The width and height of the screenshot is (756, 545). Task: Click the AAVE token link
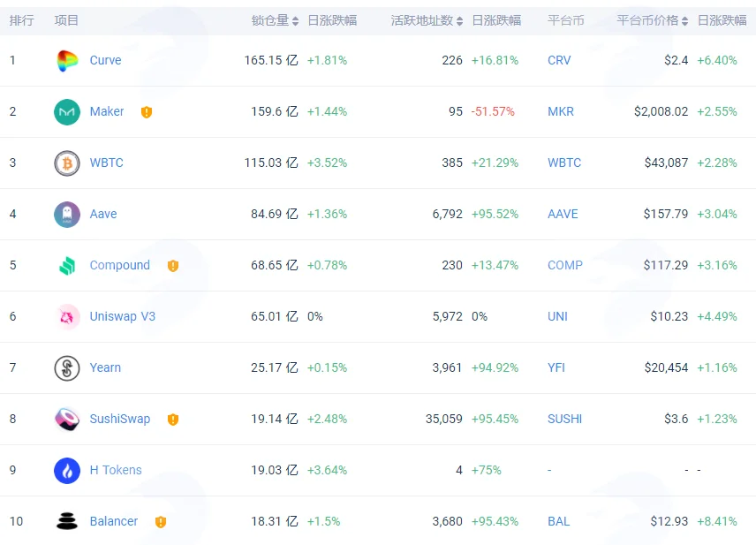tap(563, 214)
